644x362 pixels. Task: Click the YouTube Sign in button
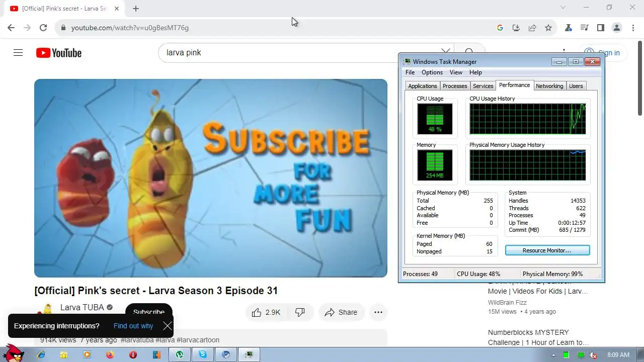pyautogui.click(x=602, y=53)
